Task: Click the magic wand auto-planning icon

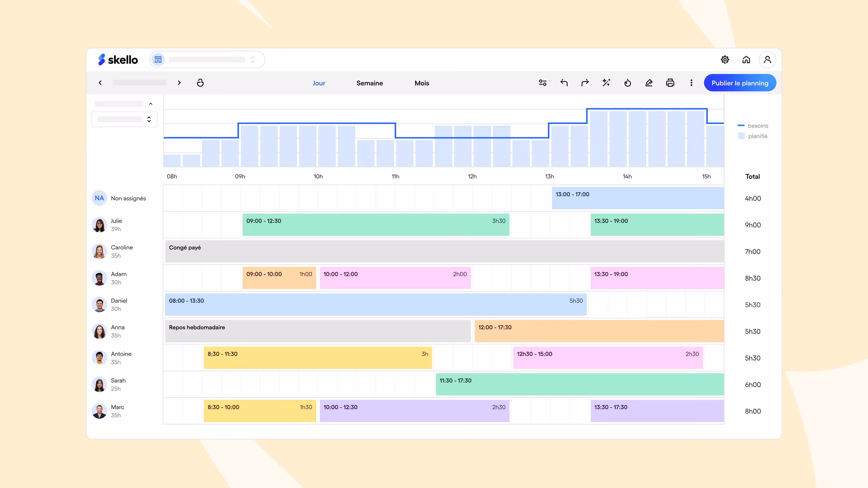Action: point(606,83)
